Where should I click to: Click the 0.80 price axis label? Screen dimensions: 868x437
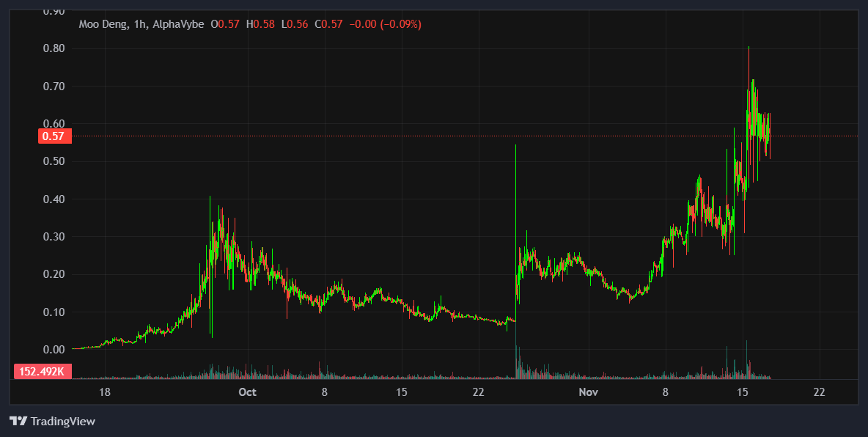[x=54, y=48]
